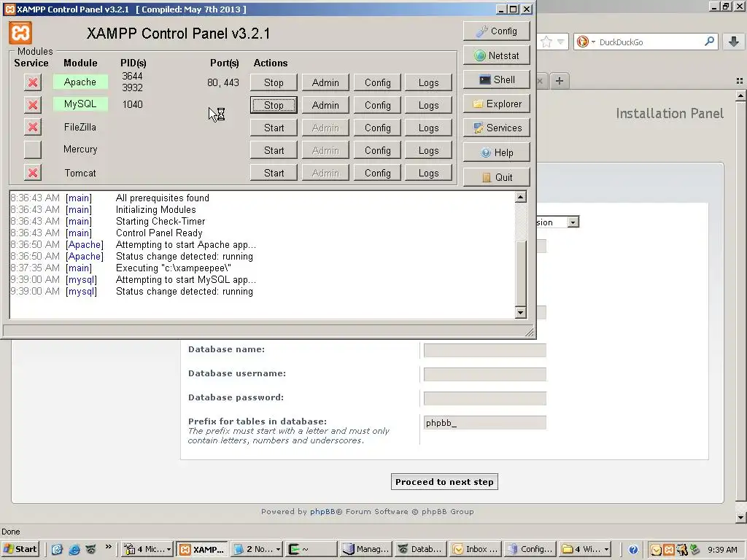Open Explorer folder button
The height and width of the screenshot is (560, 747).
click(x=496, y=104)
